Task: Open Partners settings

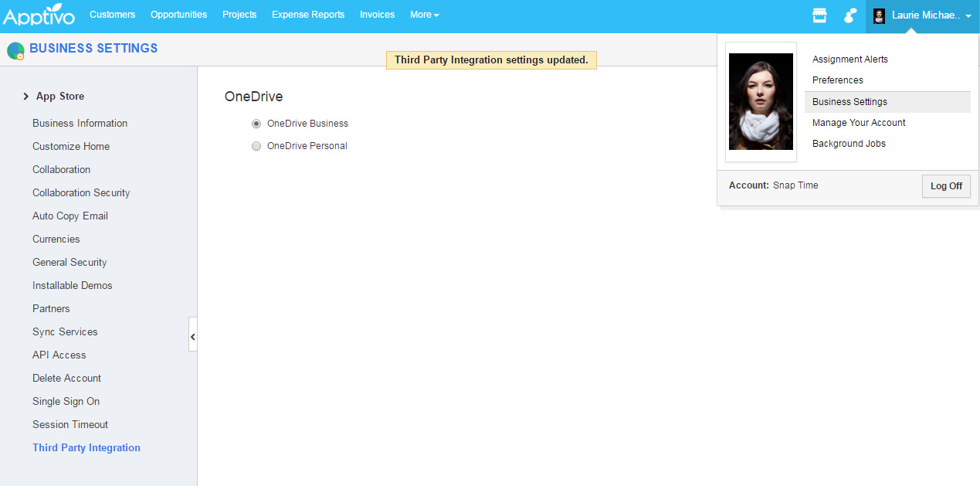Action: point(51,309)
